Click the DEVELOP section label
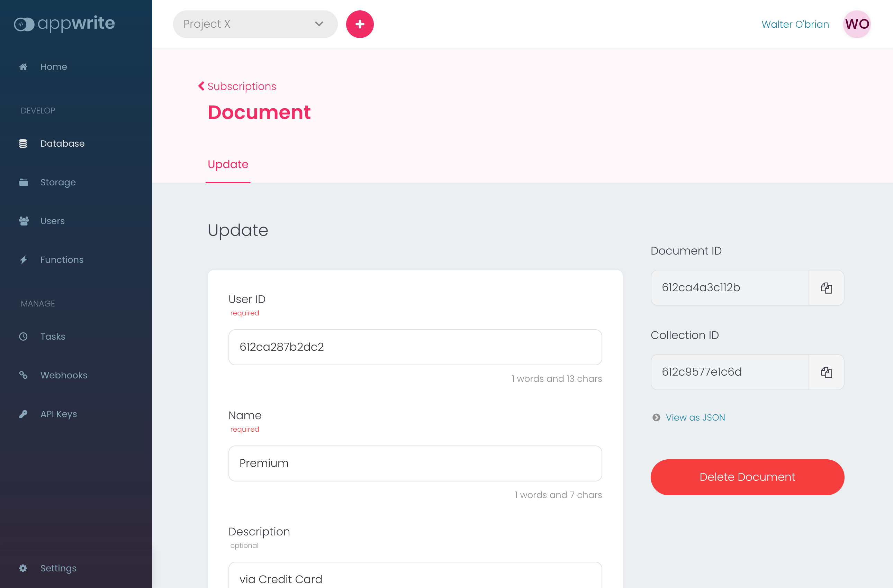The image size is (893, 588). [x=38, y=111]
